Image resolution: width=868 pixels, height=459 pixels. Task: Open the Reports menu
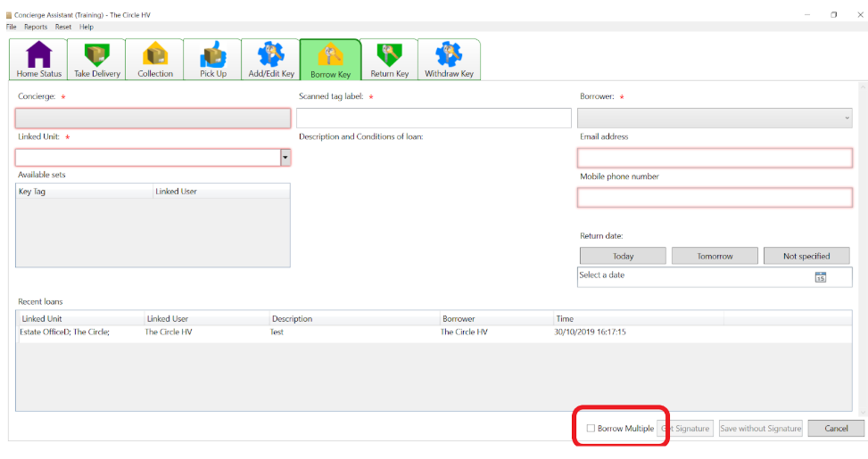point(36,27)
